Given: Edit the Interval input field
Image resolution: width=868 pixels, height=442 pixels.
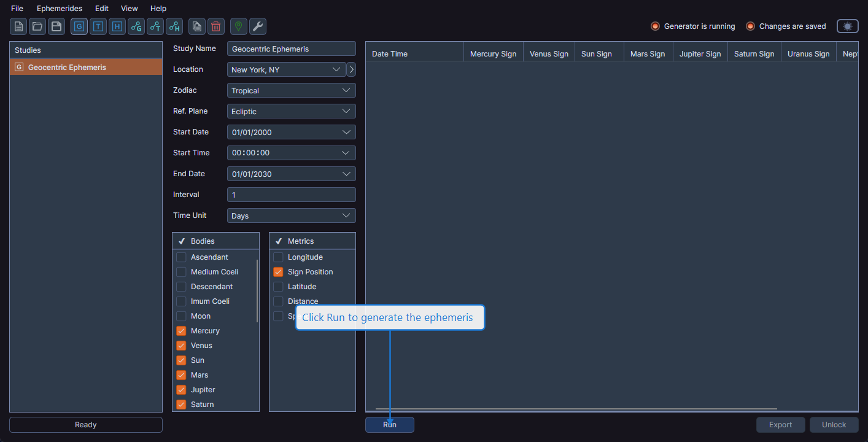Looking at the screenshot, I should (x=291, y=194).
